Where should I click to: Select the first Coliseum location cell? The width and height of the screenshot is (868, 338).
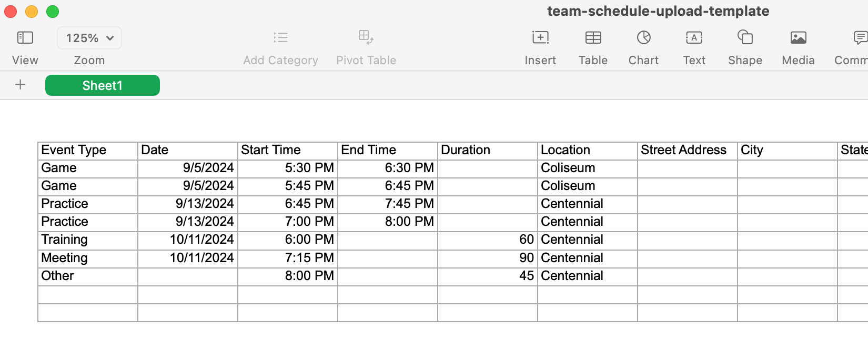[x=587, y=168]
